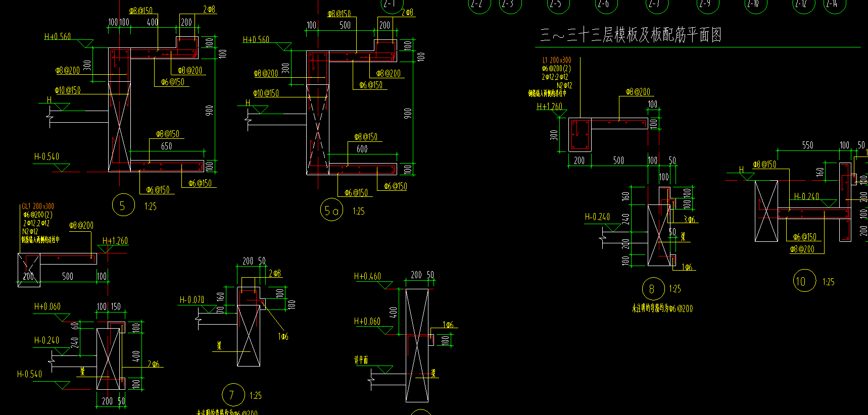
Task: Select the circled detail number 10
Action: (804, 281)
